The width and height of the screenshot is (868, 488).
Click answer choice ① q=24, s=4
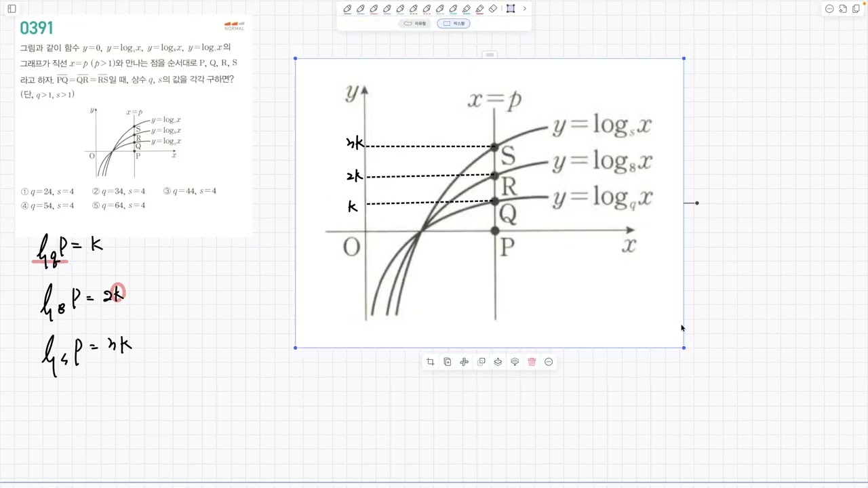pos(47,191)
